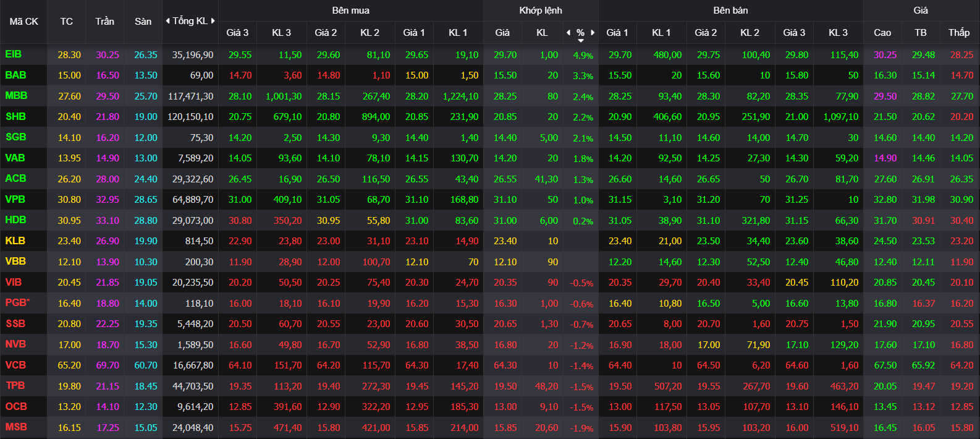The image size is (980, 439).
Task: Click SHB total volume 120,150,10
Action: coord(190,117)
